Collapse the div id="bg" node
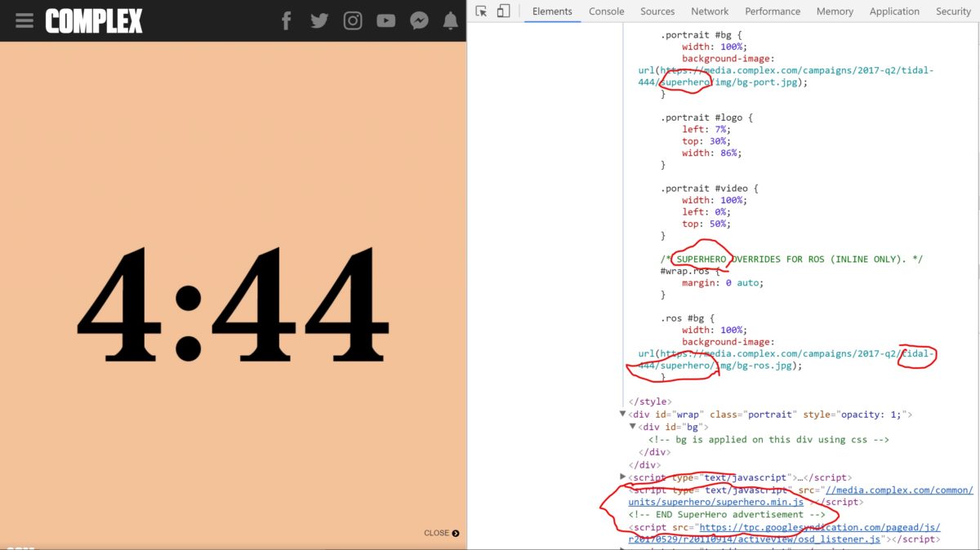 click(x=633, y=427)
